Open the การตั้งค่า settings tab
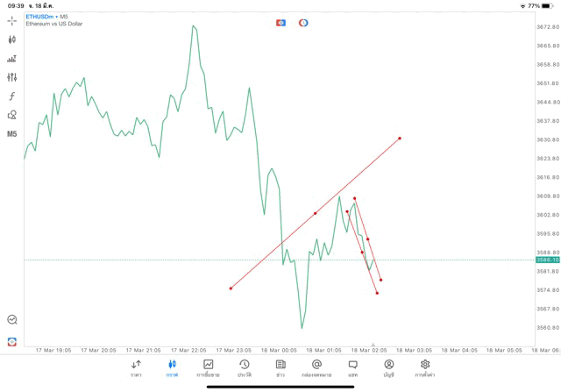 point(424,368)
